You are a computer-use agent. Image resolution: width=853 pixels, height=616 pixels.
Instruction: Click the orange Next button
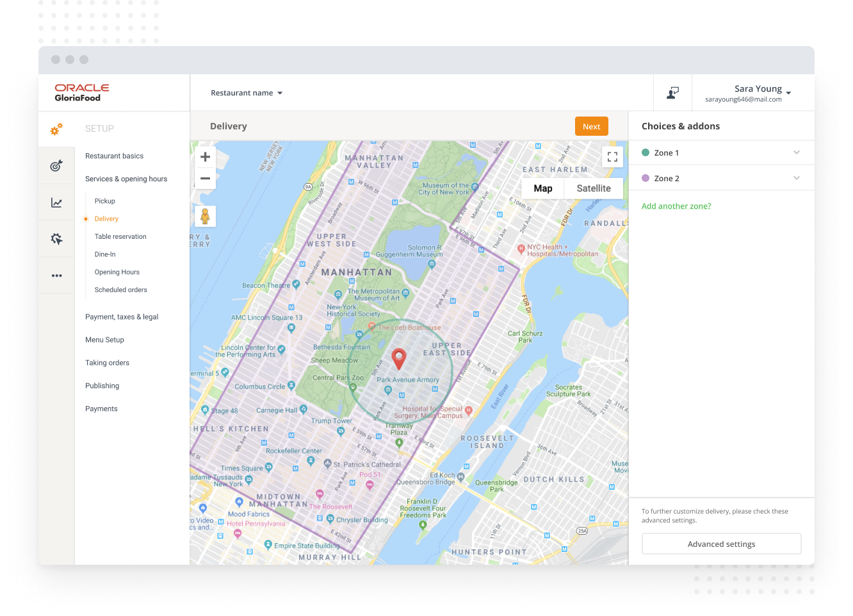point(592,126)
